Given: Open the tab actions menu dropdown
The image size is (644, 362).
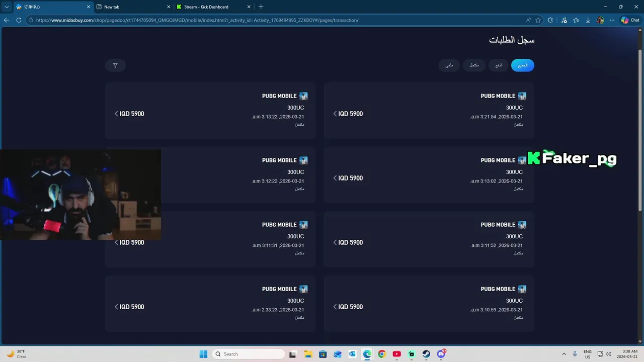Looking at the screenshot, I should 7,7.
